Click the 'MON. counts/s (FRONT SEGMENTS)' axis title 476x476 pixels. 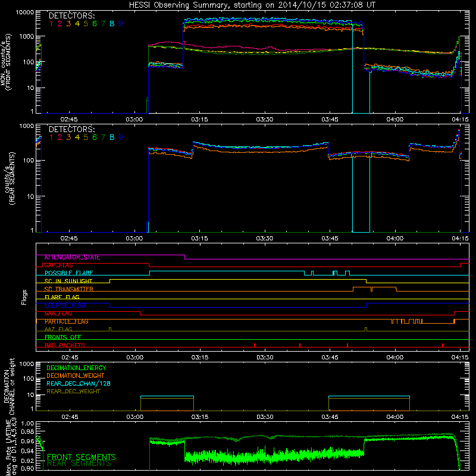pyautogui.click(x=5, y=62)
